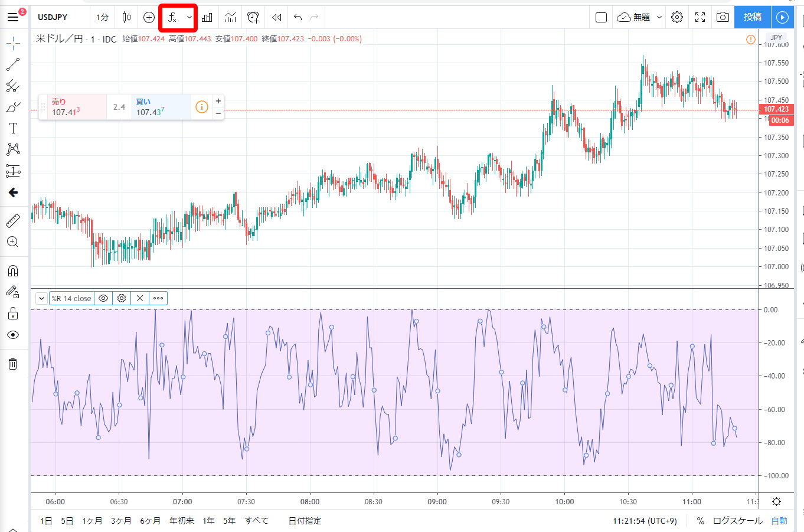Select the 6ヶ月 date range

coord(150,521)
